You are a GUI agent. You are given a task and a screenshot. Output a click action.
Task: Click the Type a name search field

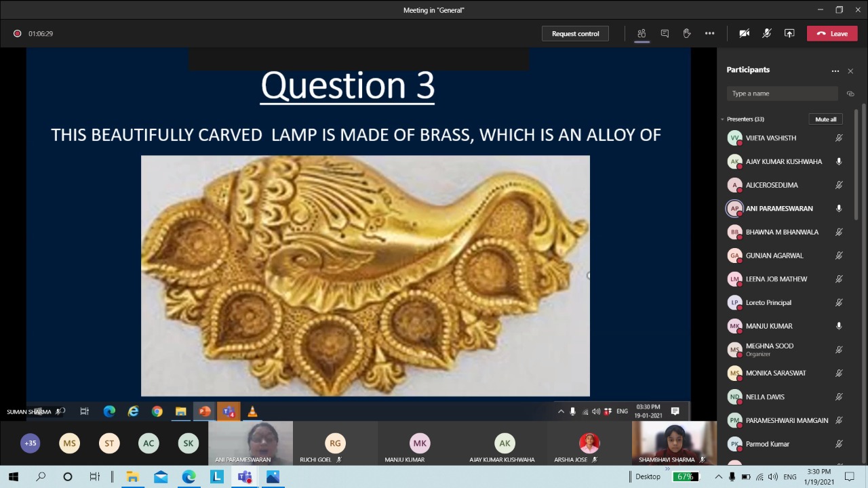pyautogui.click(x=781, y=94)
